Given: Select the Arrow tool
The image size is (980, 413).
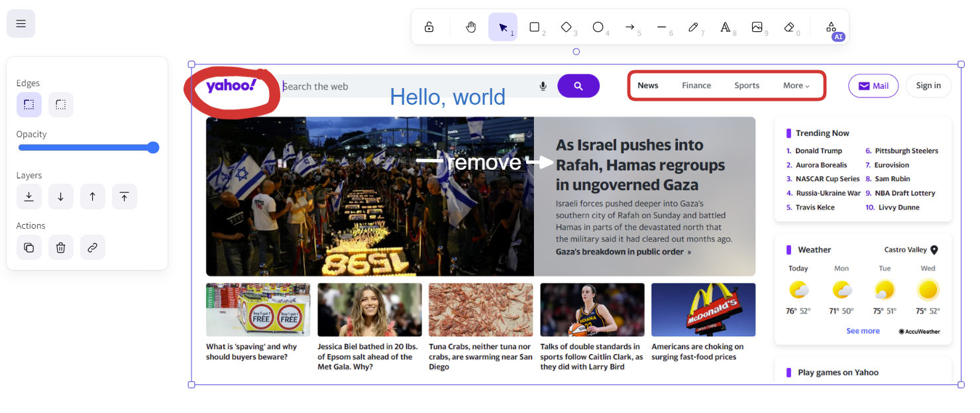Looking at the screenshot, I should [630, 27].
